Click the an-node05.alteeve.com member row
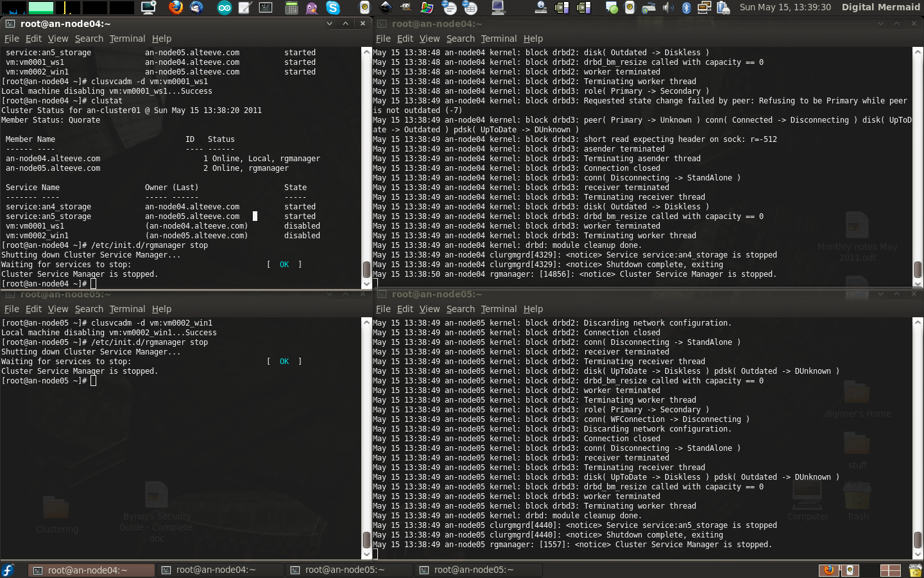Screen dimensions: 924x578 [x=147, y=168]
